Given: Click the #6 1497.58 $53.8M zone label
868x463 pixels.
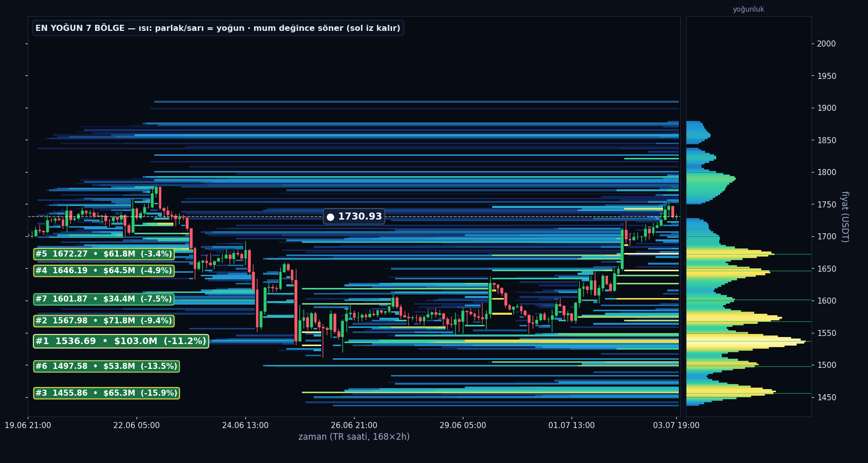Looking at the screenshot, I should click(x=106, y=366).
